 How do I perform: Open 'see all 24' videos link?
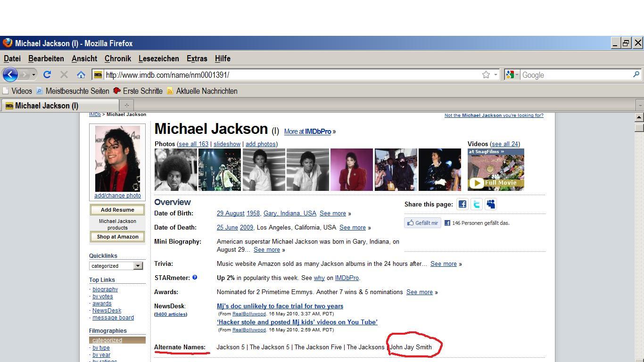505,144
